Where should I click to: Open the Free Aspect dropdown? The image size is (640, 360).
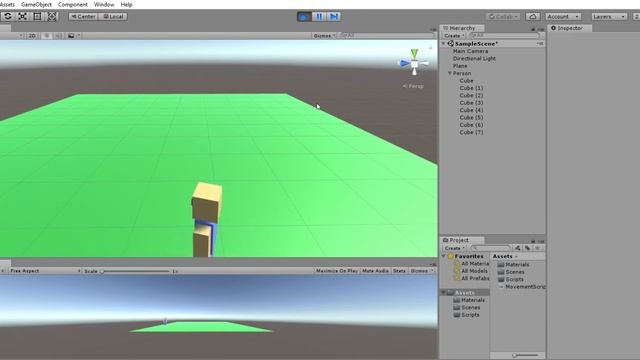(x=44, y=271)
